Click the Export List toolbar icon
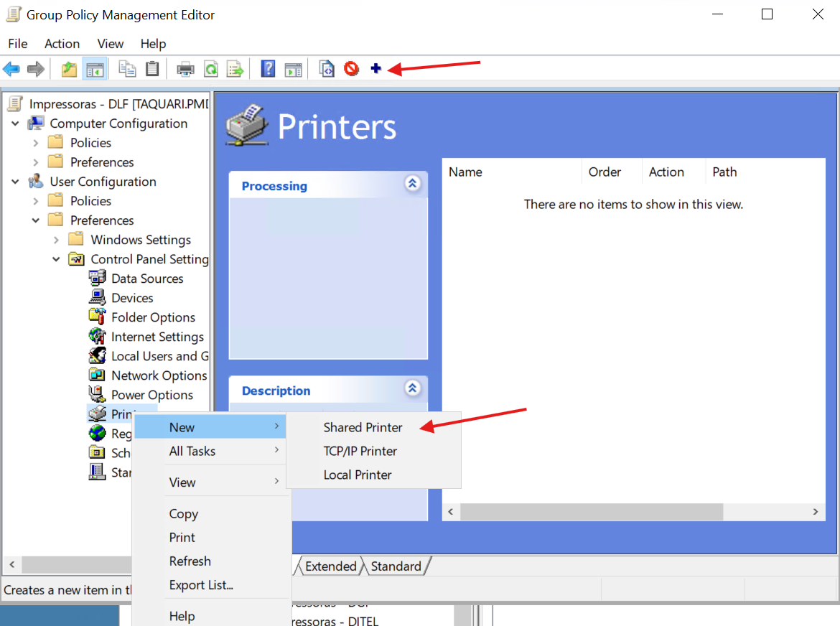 point(235,69)
